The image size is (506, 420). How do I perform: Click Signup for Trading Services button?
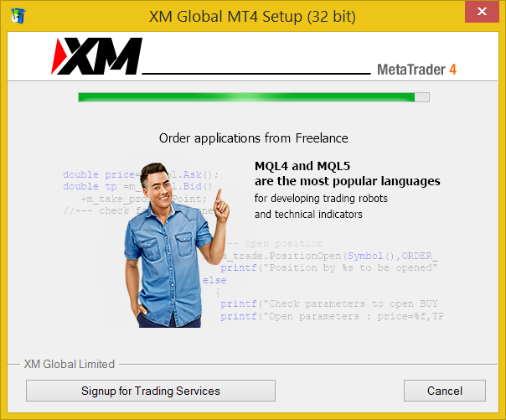pyautogui.click(x=151, y=391)
